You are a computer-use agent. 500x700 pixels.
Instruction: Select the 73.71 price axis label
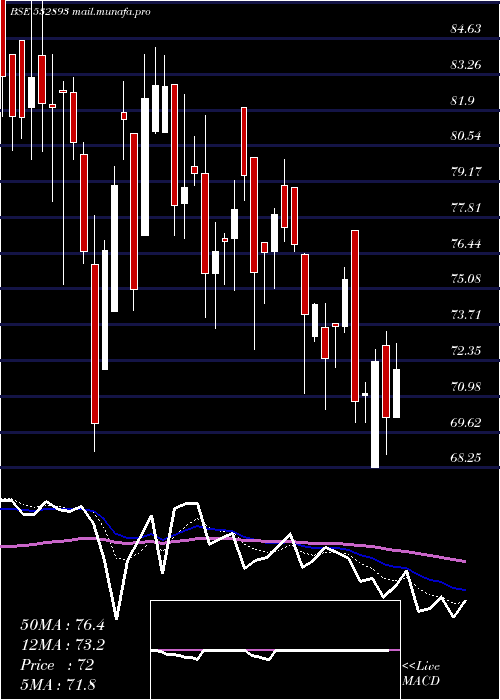click(x=466, y=315)
